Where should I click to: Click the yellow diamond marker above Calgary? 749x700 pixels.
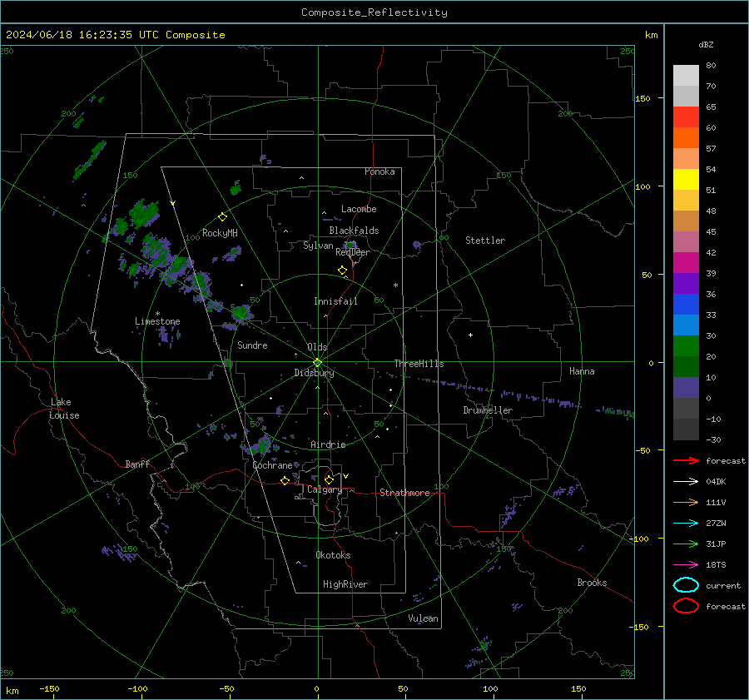[329, 479]
